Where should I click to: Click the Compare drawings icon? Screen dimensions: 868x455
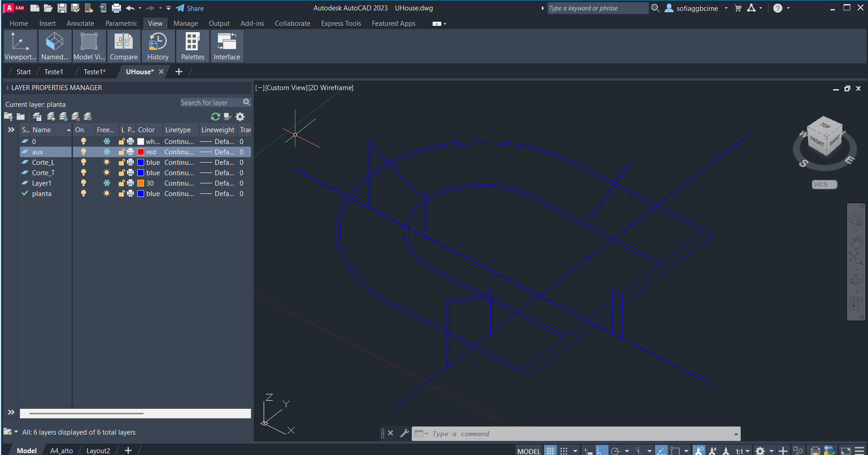(x=124, y=46)
